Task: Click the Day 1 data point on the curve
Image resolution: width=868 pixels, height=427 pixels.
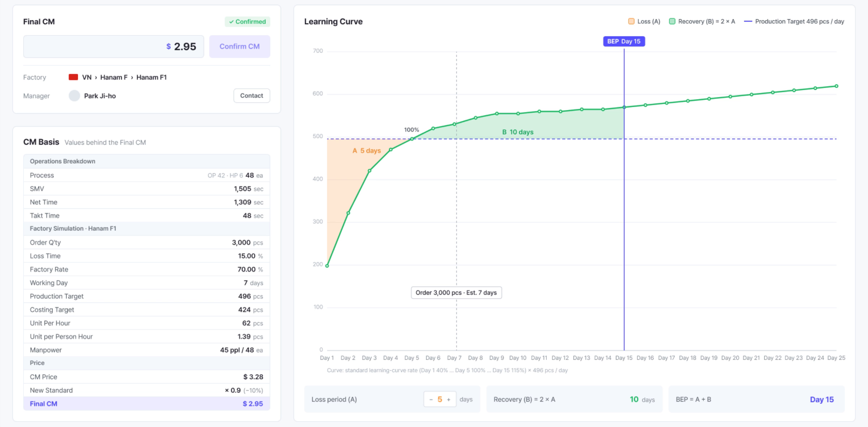Action: click(x=327, y=266)
